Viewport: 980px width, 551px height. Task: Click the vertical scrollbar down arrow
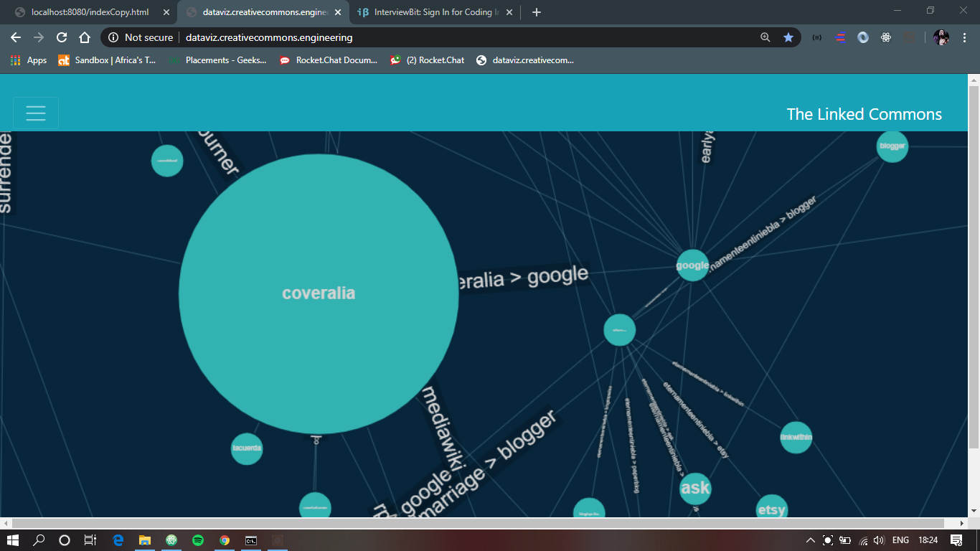point(974,511)
